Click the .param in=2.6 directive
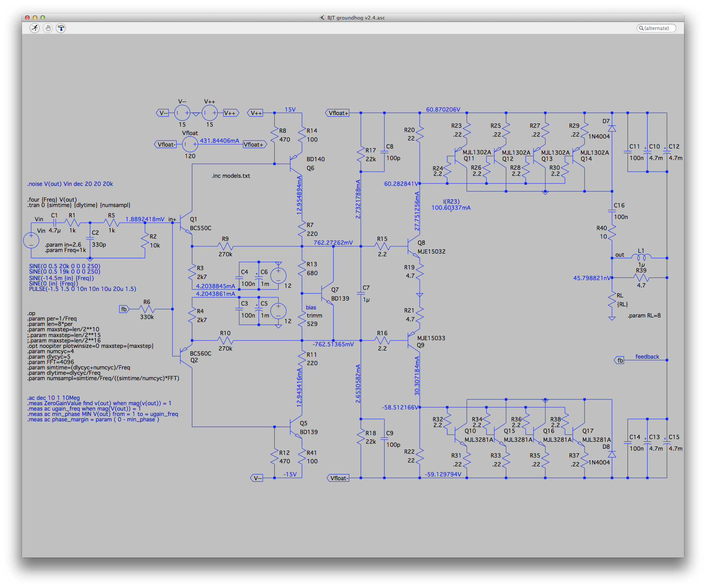 click(63, 245)
